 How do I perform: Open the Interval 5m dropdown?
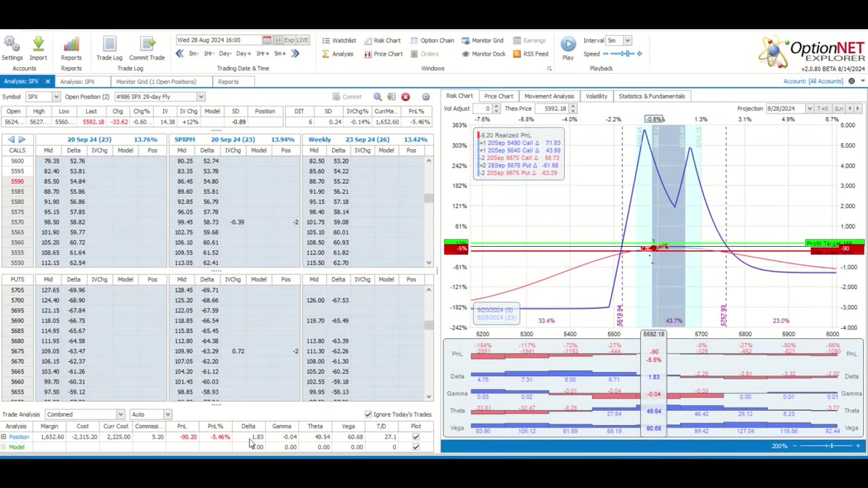point(627,41)
